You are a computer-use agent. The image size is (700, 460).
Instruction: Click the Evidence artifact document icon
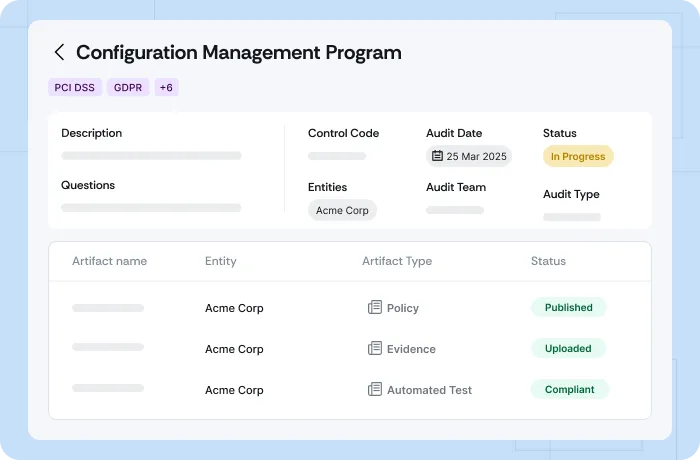pos(375,349)
